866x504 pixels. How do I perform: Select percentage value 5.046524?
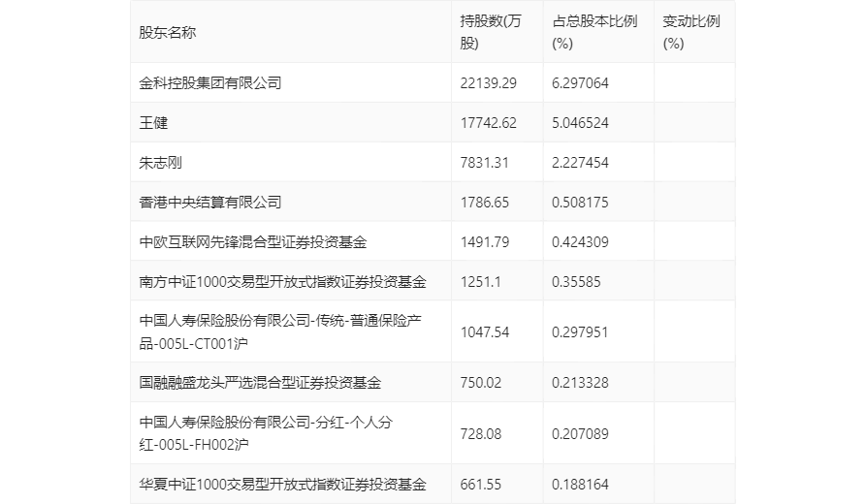pos(580,122)
